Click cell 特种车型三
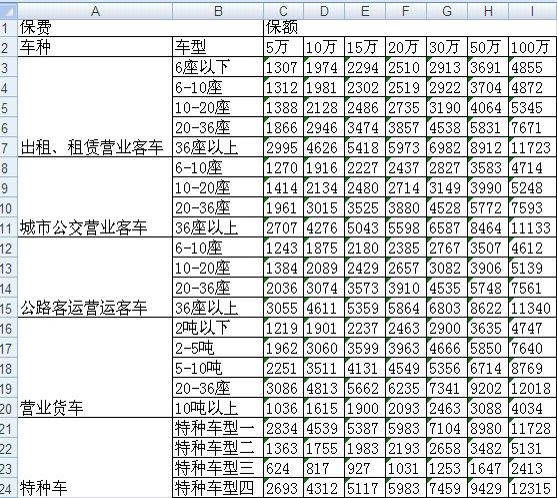 218,468
